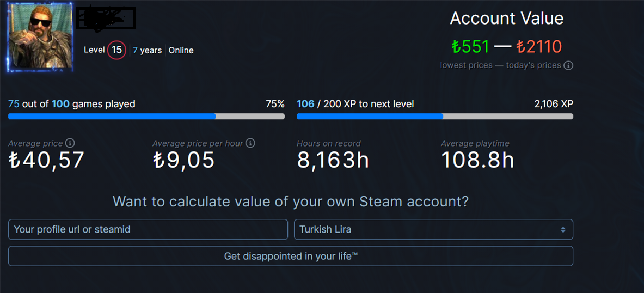
Task: Click the currency dropdown arrow indicator
Action: point(563,230)
